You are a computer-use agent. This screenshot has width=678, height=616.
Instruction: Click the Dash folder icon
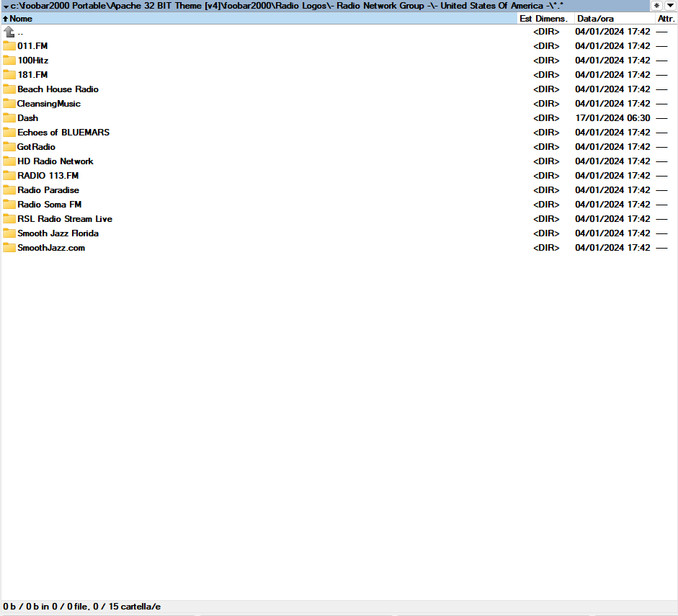9,118
